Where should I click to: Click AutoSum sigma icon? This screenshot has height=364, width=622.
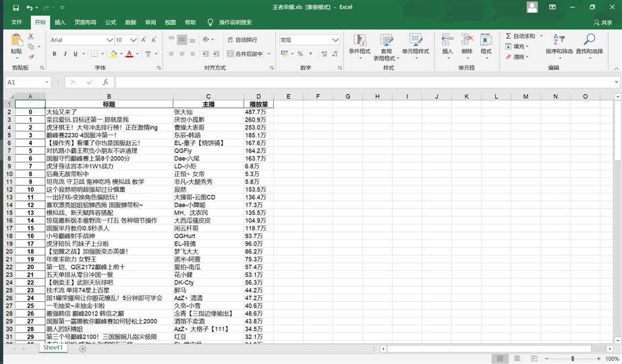509,36
